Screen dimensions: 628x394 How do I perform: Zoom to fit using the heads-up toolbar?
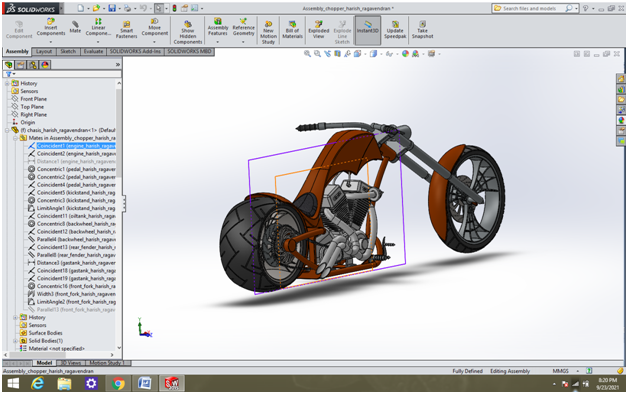307,54
